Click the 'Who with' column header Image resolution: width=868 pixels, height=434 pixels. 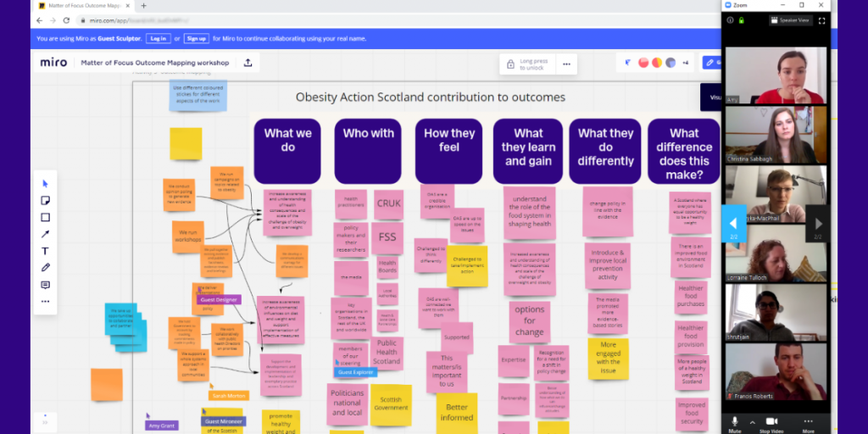point(368,151)
